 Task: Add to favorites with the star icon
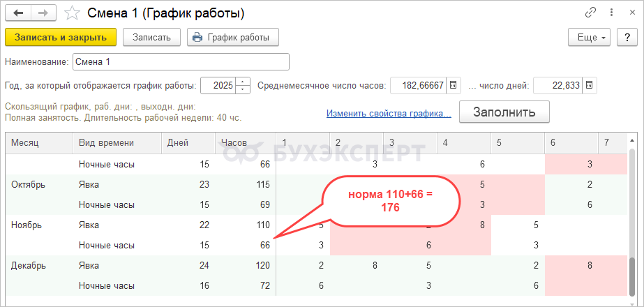73,13
